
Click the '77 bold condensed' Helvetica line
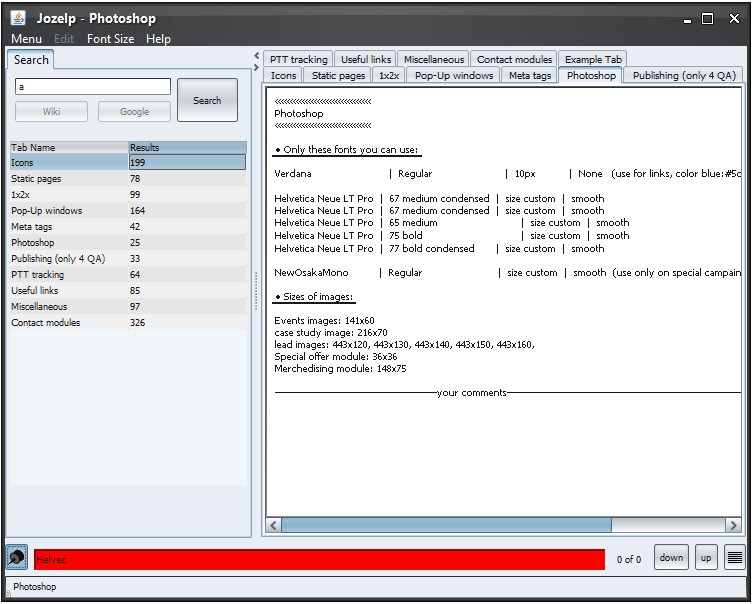439,249
